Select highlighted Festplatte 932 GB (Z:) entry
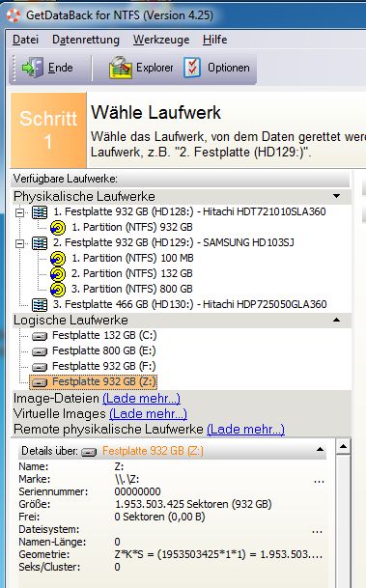Image resolution: width=366 pixels, height=588 pixels. coord(93,381)
